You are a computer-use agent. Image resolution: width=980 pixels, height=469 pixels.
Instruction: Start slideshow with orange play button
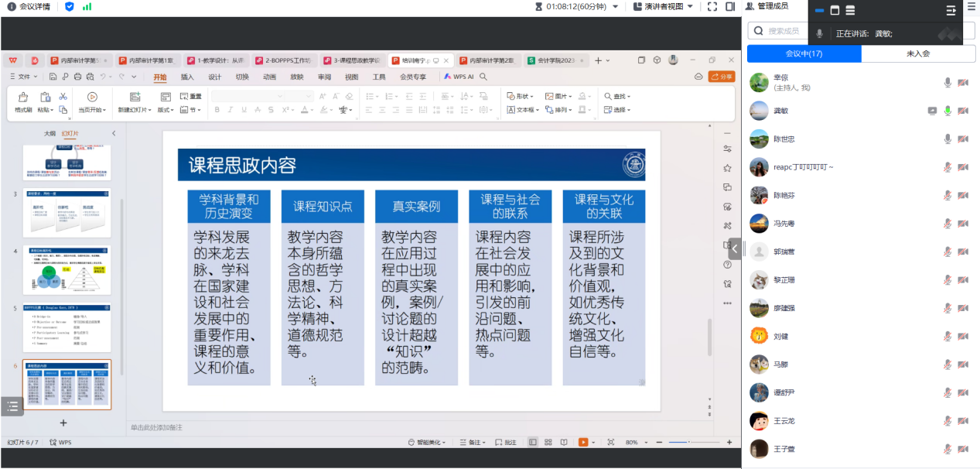583,442
